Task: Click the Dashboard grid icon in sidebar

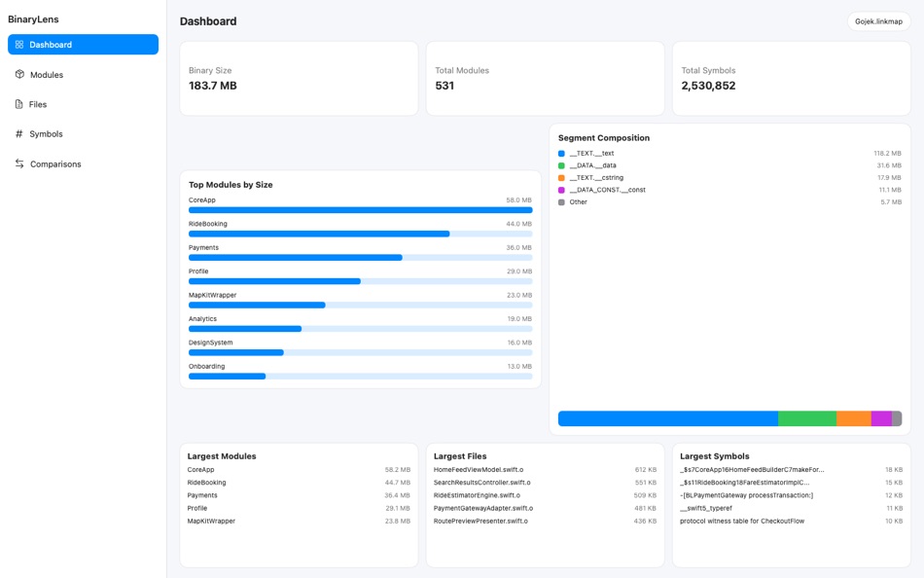Action: tap(19, 45)
